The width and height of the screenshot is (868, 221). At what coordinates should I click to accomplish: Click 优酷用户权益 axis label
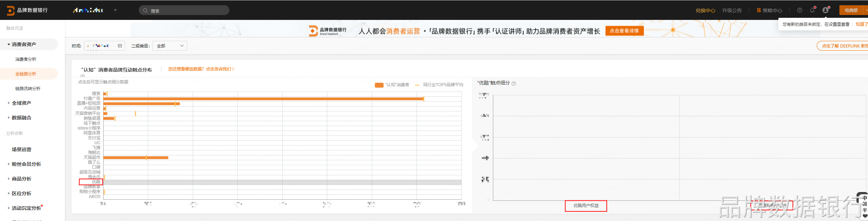click(586, 206)
